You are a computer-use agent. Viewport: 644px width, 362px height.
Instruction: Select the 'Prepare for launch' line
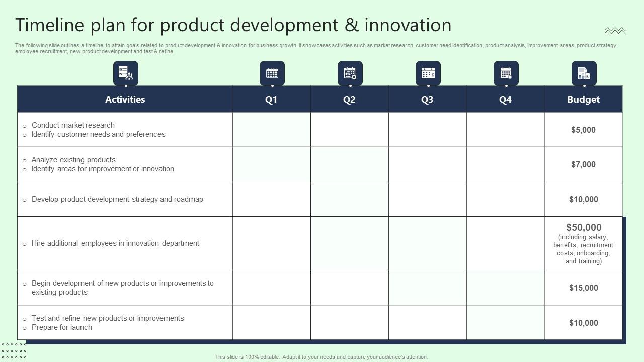tap(62, 327)
